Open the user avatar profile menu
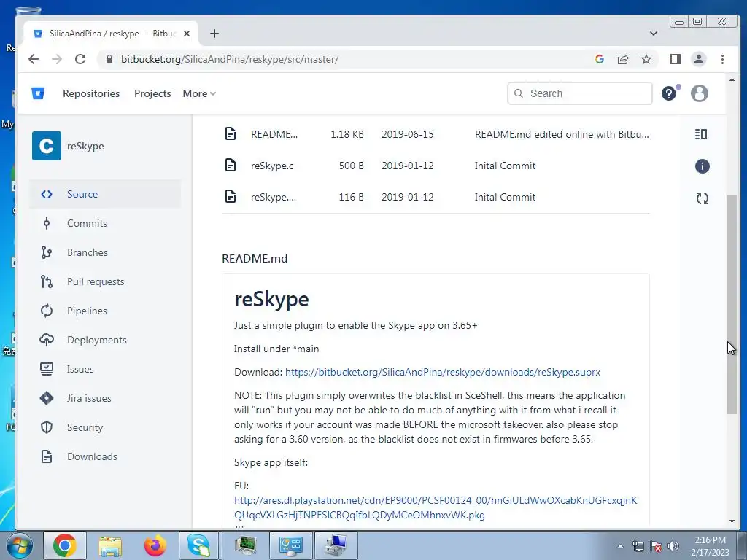Screen dimensions: 747x560 click(x=700, y=93)
